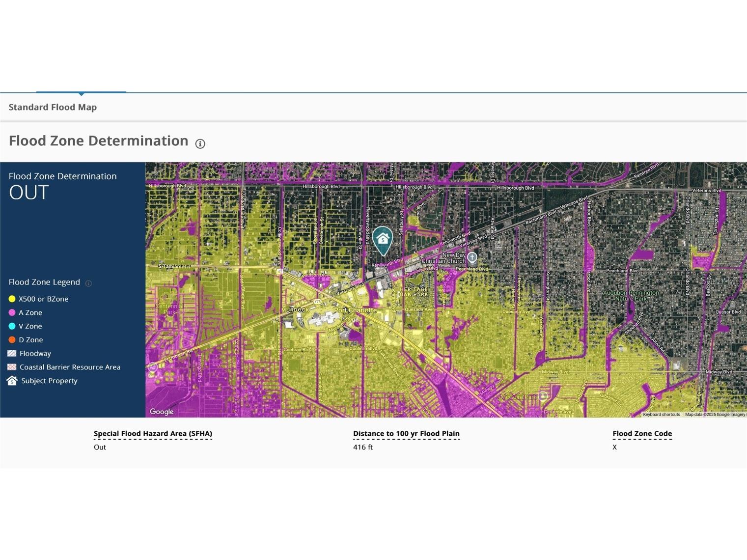
Task: Click the Google logo on the map
Action: pyautogui.click(x=162, y=412)
